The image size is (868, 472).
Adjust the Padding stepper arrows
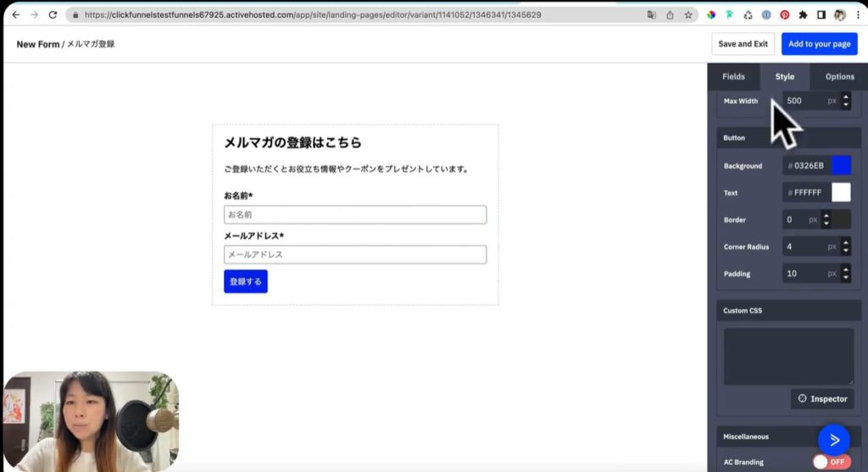pyautogui.click(x=845, y=274)
